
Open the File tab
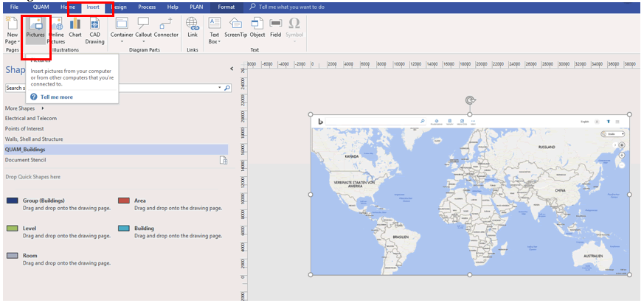14,7
